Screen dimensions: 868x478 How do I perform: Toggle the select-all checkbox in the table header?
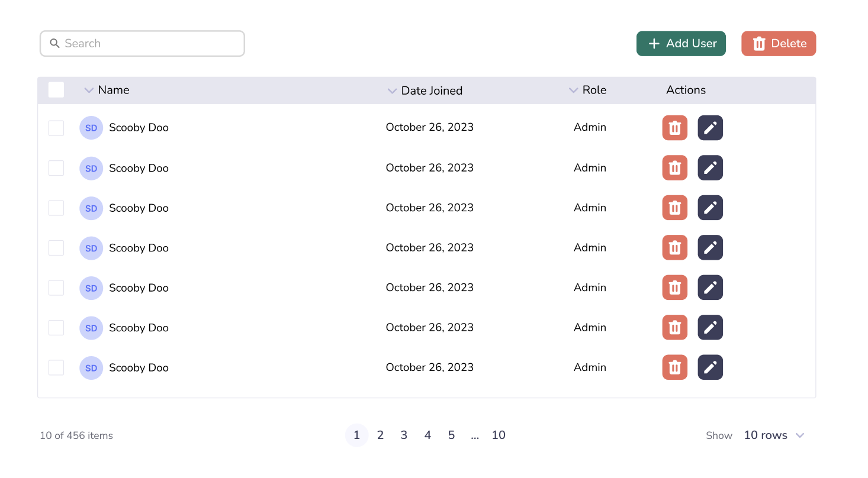tap(56, 90)
